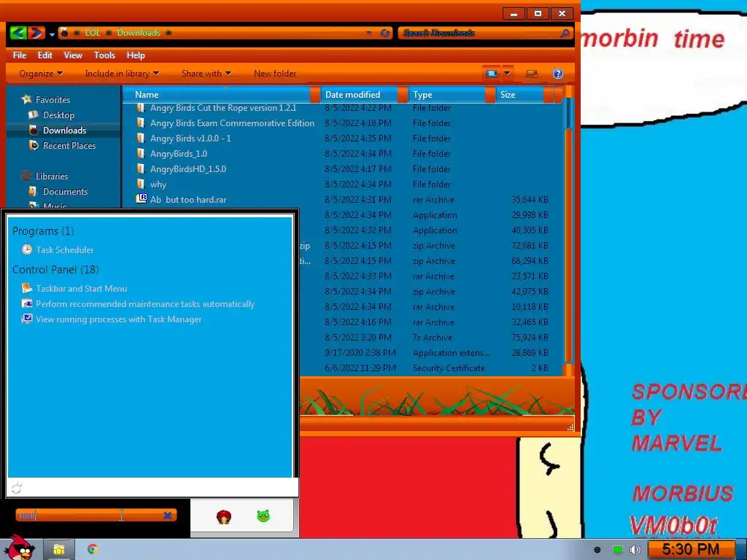Click Taskbar and Start Menu icon
747x560 pixels.
pyautogui.click(x=27, y=288)
